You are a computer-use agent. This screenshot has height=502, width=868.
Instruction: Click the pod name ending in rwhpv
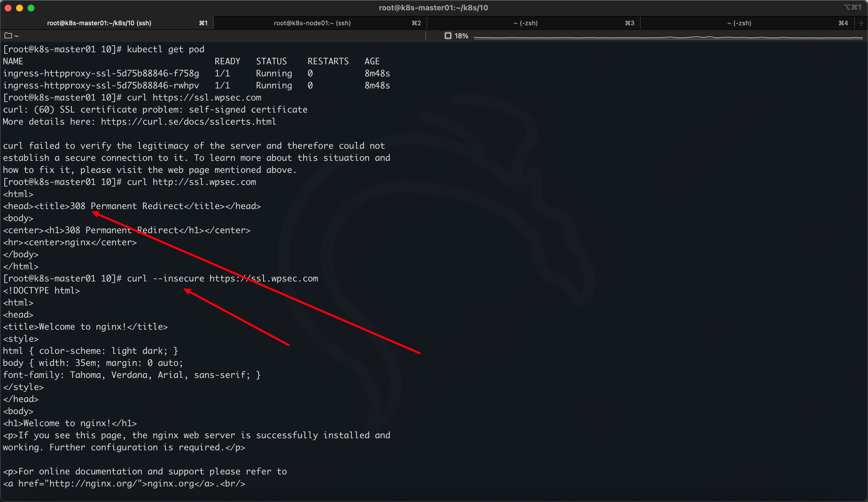pyautogui.click(x=101, y=86)
